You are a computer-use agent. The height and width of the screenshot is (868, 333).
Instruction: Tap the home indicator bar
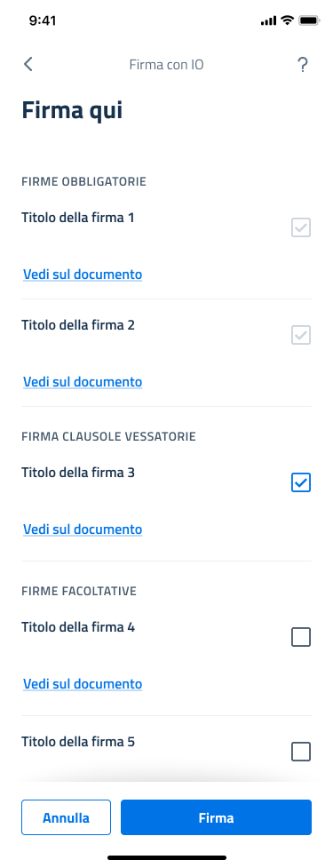coord(167,857)
